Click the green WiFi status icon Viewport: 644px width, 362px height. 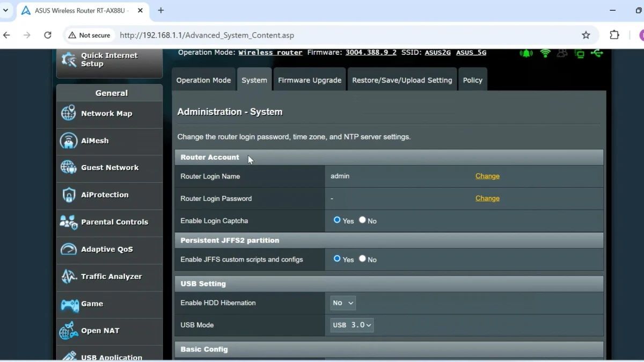point(545,53)
